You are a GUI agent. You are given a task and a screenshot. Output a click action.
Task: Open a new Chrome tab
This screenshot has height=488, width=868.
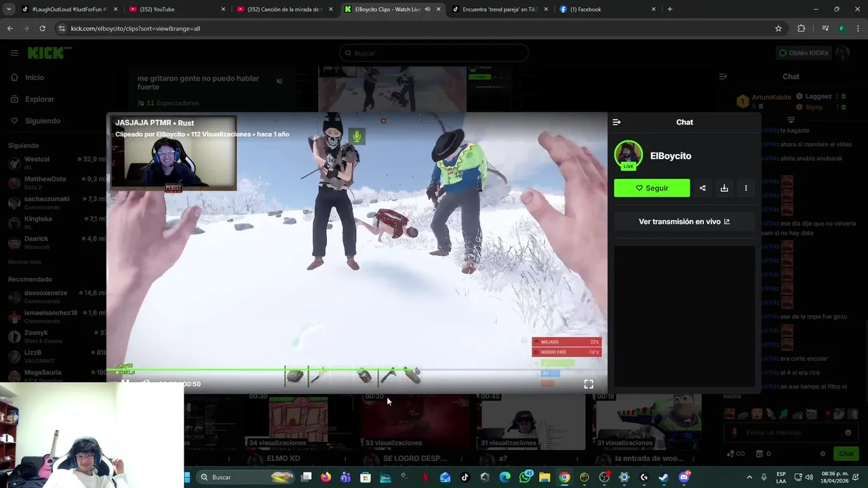[669, 9]
